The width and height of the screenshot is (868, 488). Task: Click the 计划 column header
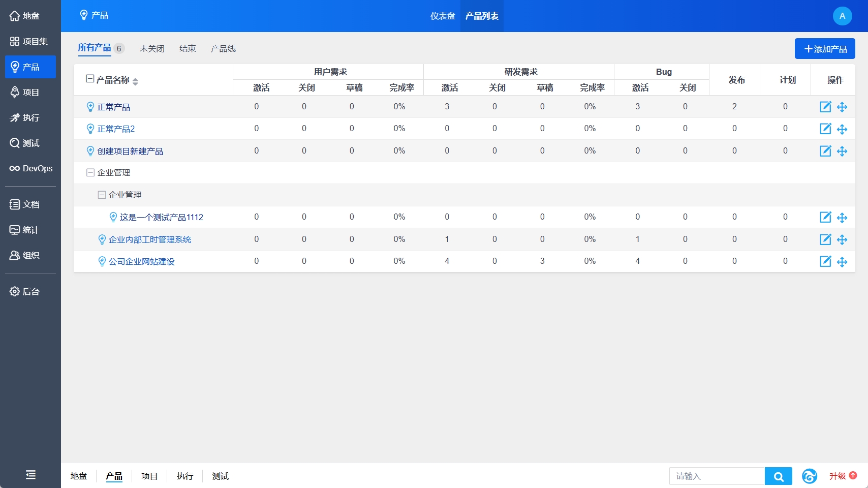tap(788, 80)
